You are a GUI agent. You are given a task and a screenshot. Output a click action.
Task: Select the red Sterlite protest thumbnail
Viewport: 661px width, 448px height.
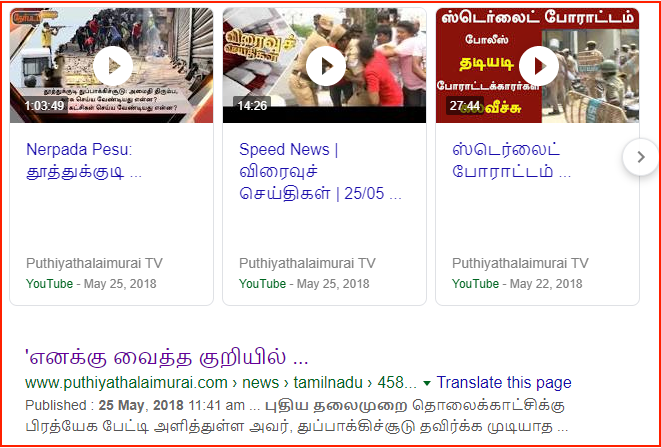pos(537,65)
